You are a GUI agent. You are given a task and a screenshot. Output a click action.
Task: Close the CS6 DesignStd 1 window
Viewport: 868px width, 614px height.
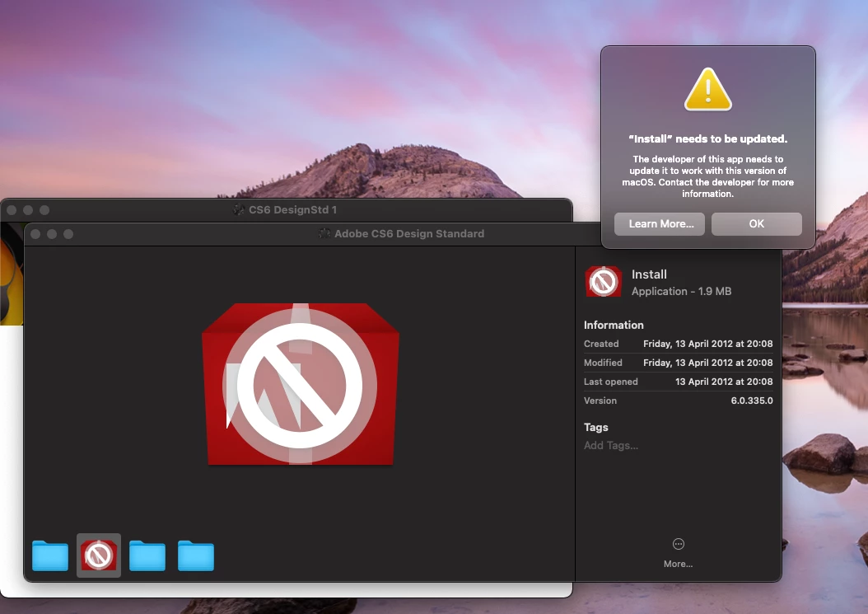tap(12, 210)
